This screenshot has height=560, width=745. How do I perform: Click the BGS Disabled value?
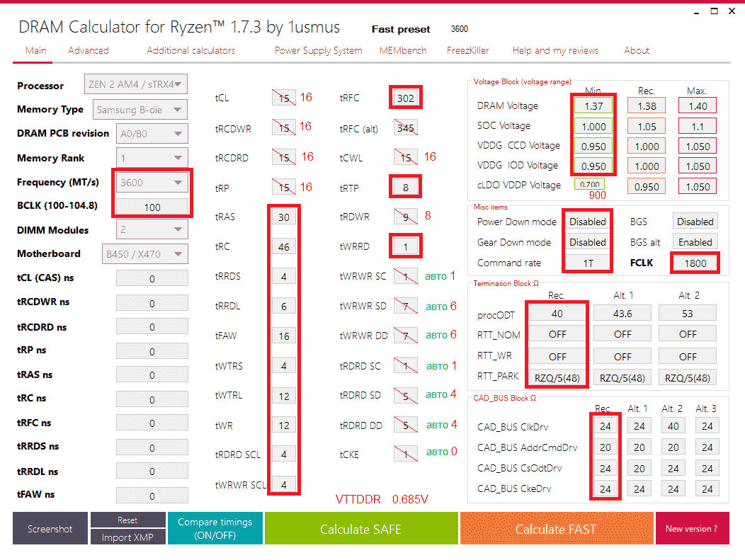695,222
